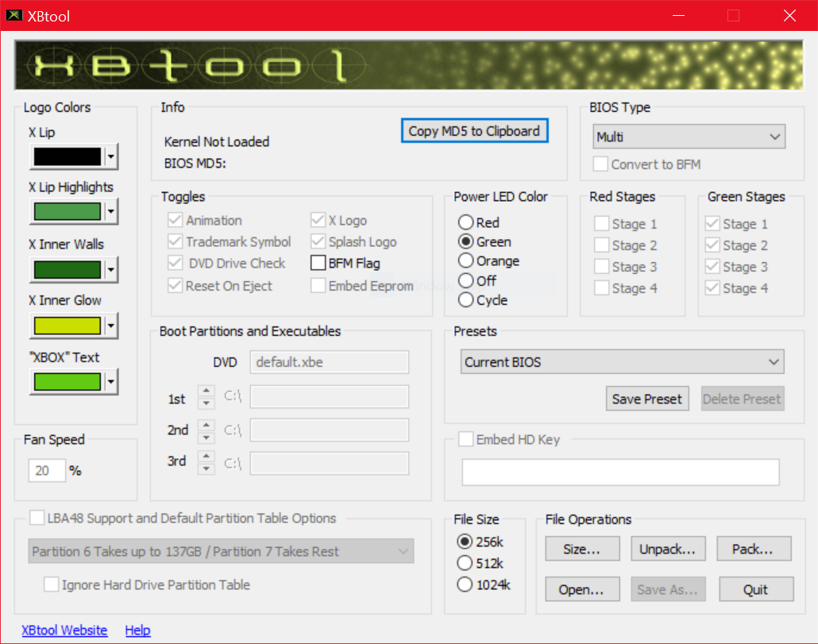Click the XBtool banner logo image
The image size is (818, 644).
(409, 65)
